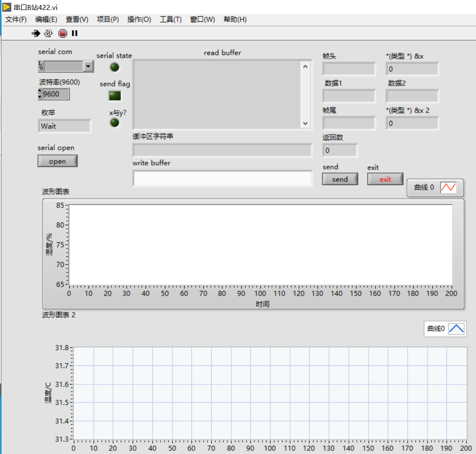
Task: Open the 帮助(H) menu
Action: [235, 19]
